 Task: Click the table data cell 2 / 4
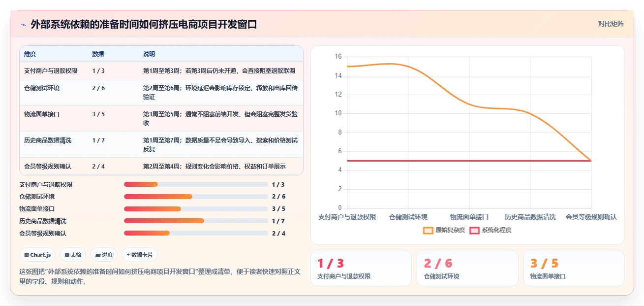tap(98, 166)
